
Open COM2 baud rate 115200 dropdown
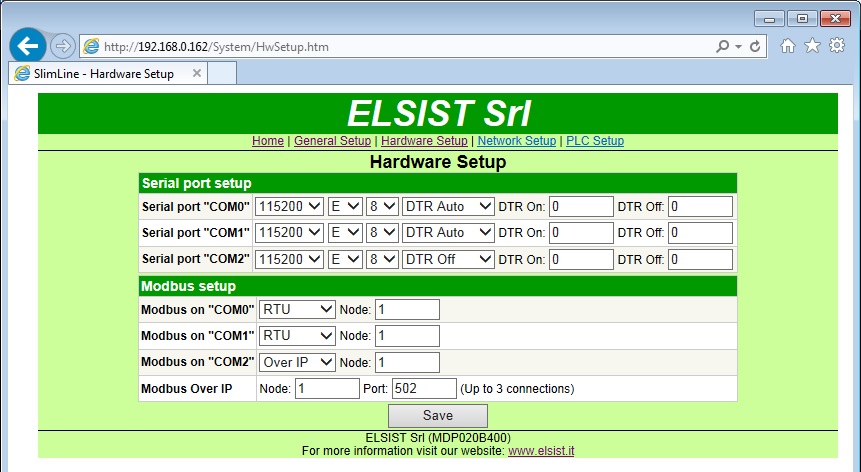(x=289, y=259)
